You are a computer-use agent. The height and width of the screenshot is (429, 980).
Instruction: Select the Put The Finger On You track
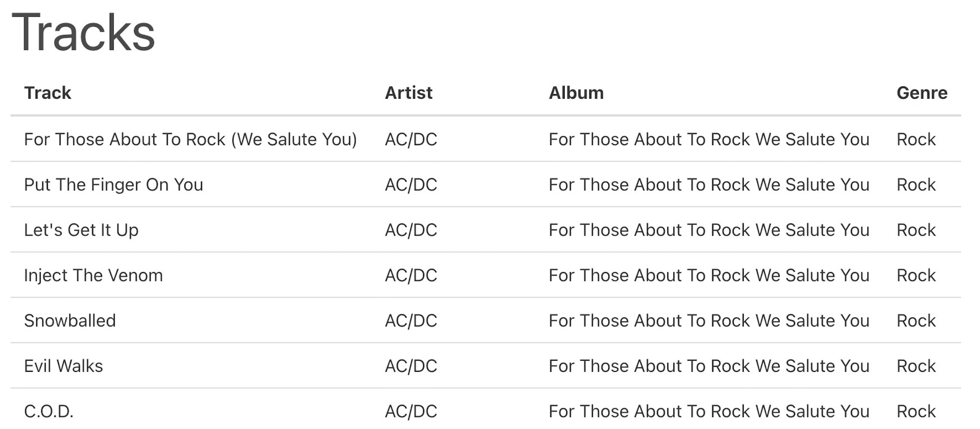pyautogui.click(x=113, y=184)
